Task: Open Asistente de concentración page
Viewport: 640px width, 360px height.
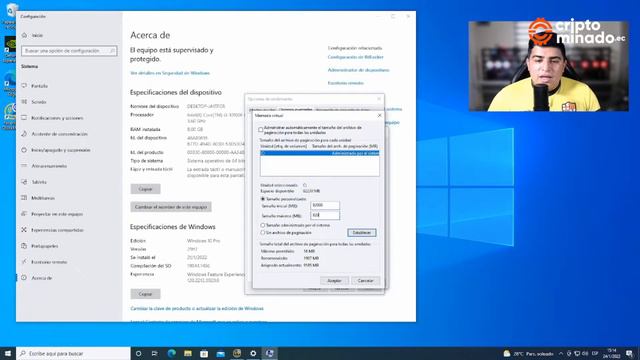Action: click(x=59, y=134)
